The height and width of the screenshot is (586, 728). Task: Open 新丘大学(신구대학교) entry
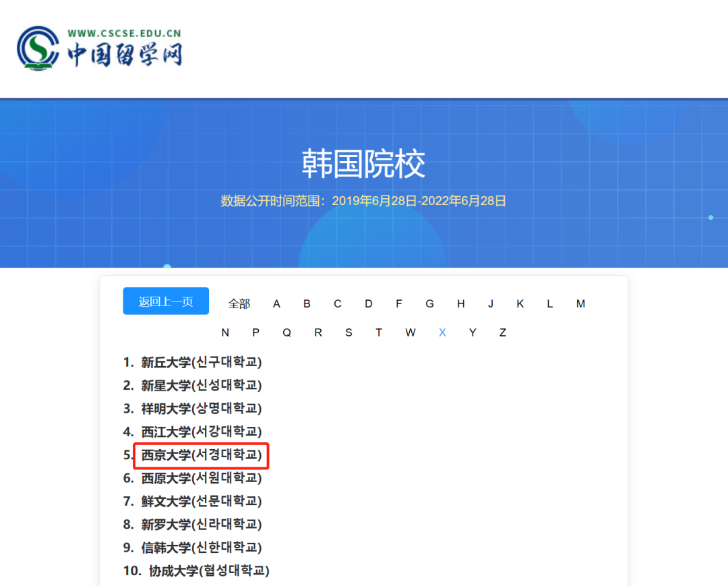202,362
